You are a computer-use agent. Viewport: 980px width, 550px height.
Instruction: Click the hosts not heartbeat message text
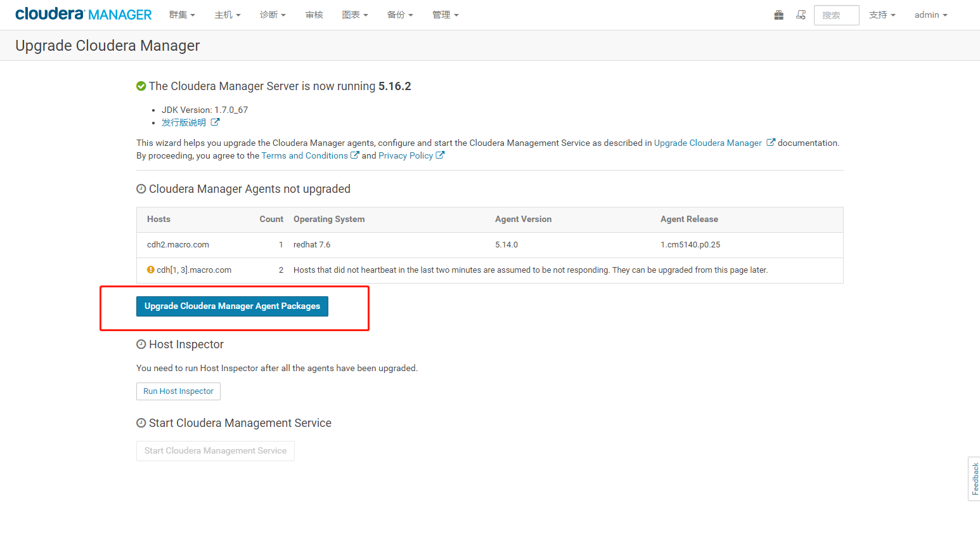pyautogui.click(x=531, y=270)
